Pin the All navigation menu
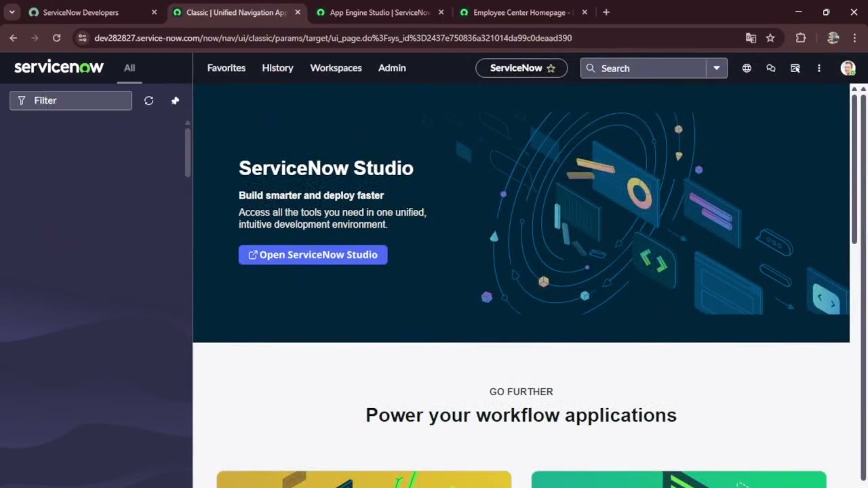Image resolution: width=868 pixels, height=488 pixels. pos(175,100)
